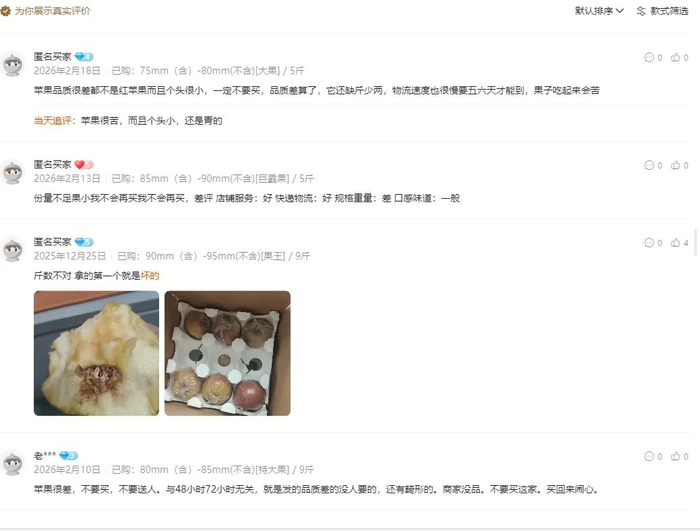Comment on the review by 老***

653,456
